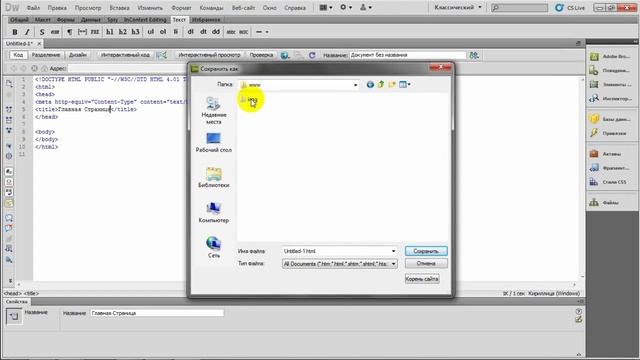Click the Refresh icon in the document toolbar
The width and height of the screenshot is (640, 360).
312,55
